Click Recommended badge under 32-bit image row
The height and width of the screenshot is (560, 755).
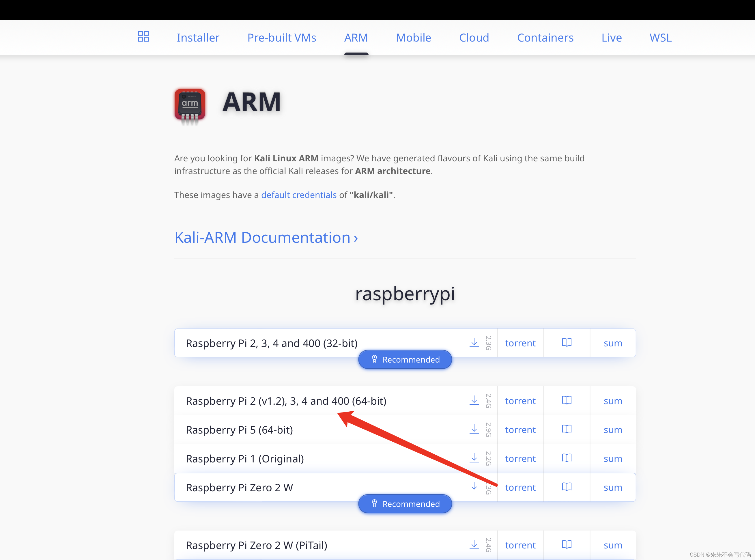coord(405,359)
